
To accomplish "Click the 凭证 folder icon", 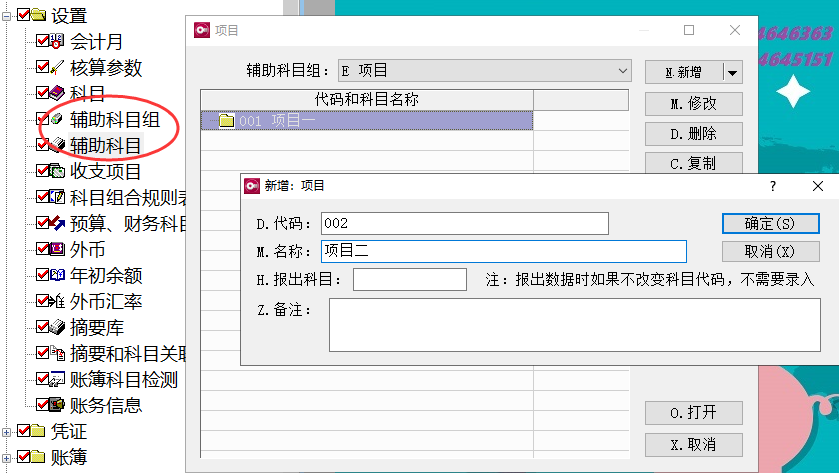I will tap(38, 431).
